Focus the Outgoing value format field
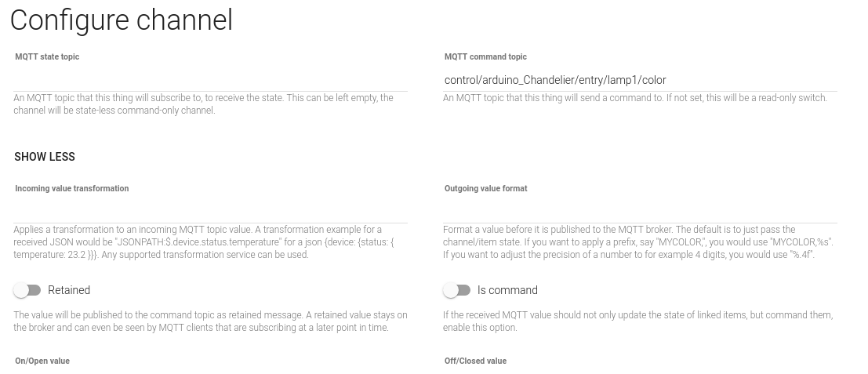This screenshot has height=374, width=868. click(639, 212)
